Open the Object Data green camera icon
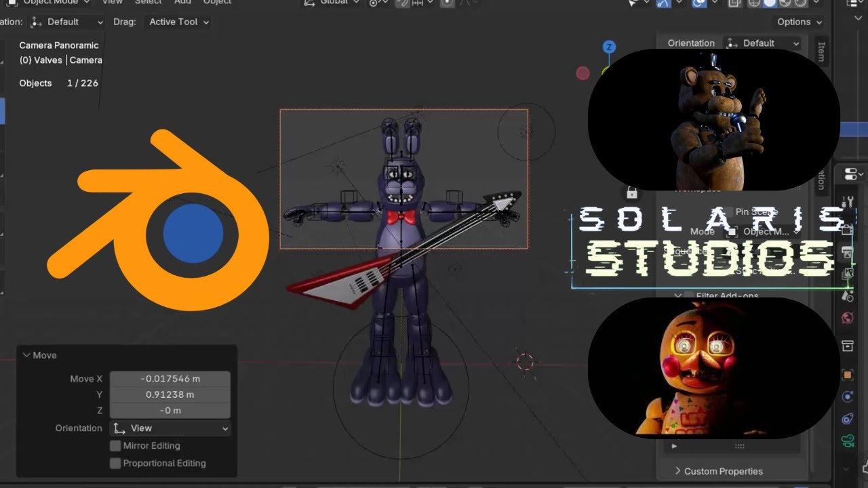The height and width of the screenshot is (488, 868). click(x=848, y=441)
